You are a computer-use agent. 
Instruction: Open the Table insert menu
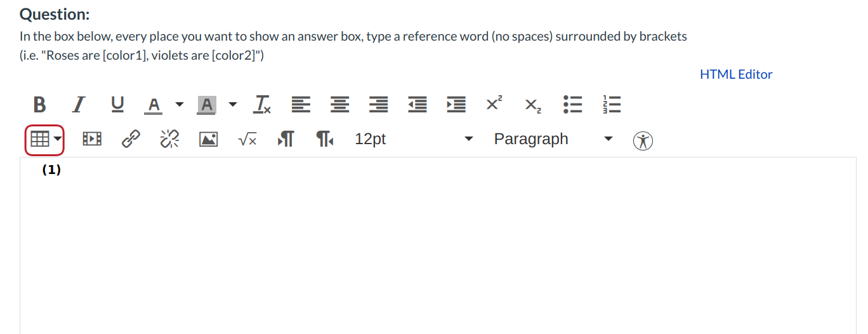[45, 139]
